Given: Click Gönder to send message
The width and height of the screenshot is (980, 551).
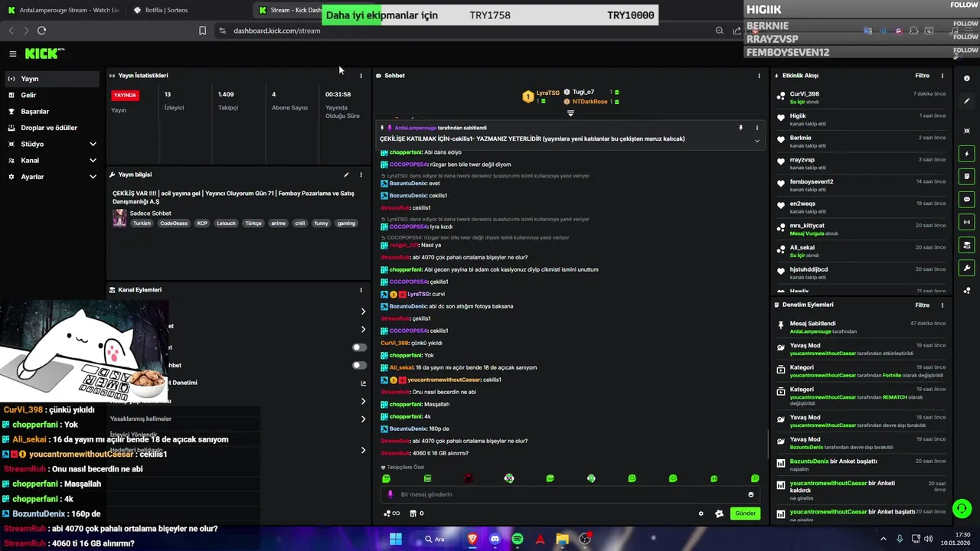Looking at the screenshot, I should click(745, 514).
